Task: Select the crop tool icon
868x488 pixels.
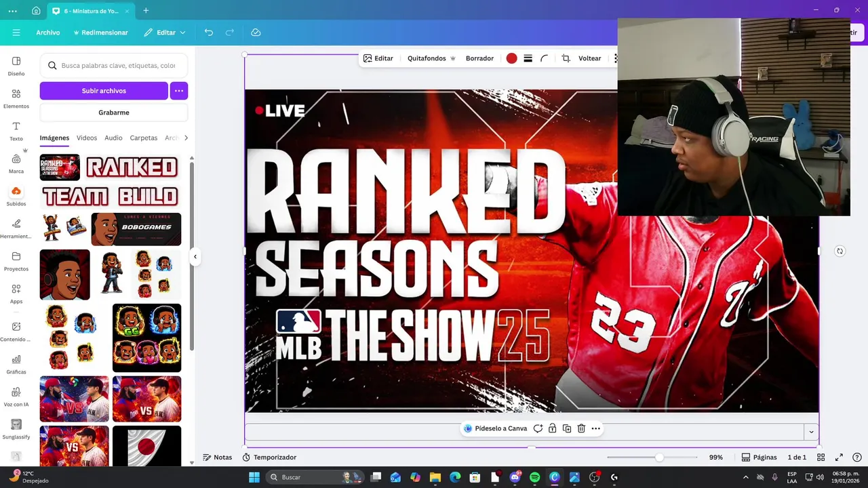Action: tap(566, 58)
